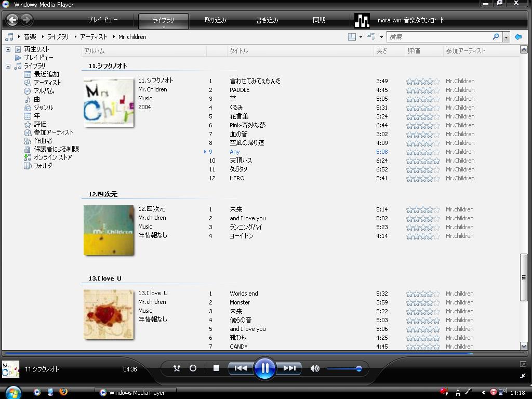
Task: Pause the current song
Action: point(264,368)
